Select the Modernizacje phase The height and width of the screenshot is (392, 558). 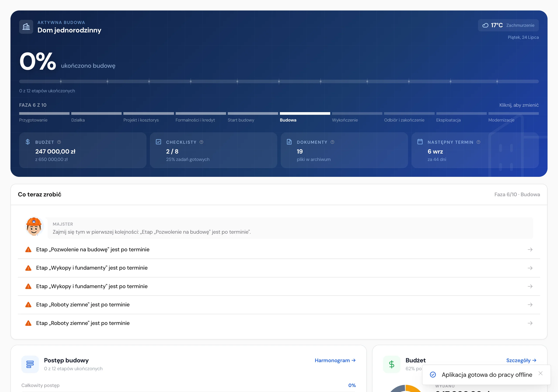(x=514, y=118)
